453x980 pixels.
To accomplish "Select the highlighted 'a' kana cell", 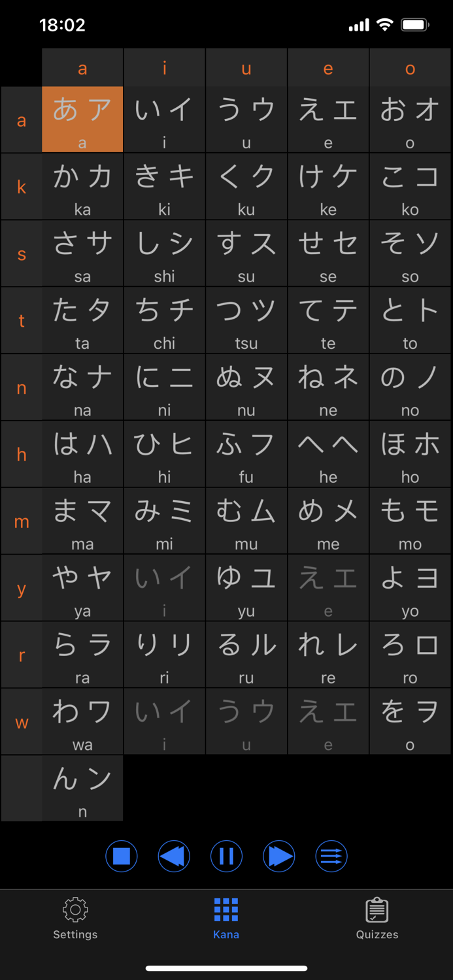I will [82, 119].
